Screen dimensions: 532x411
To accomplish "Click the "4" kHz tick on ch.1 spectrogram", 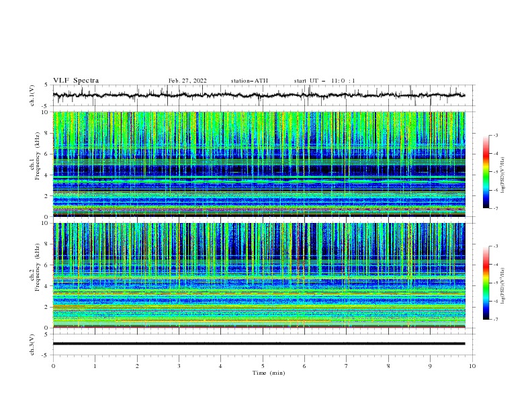I will coord(47,175).
